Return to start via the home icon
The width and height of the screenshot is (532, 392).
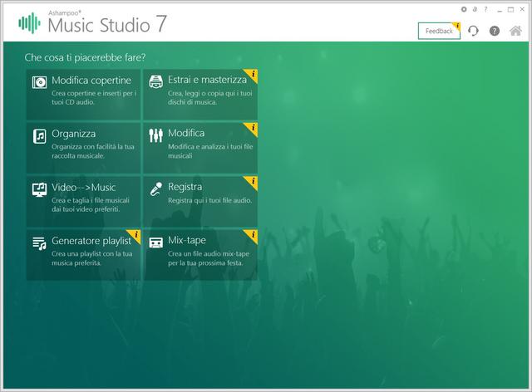[x=515, y=31]
